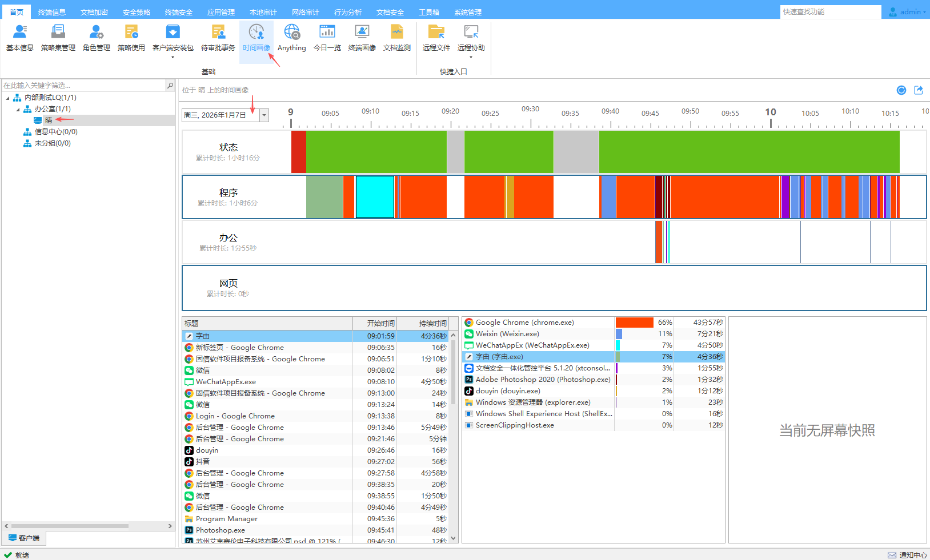Open 通知中心 in the status bar
Screen dimensions: 930x560
coord(908,555)
